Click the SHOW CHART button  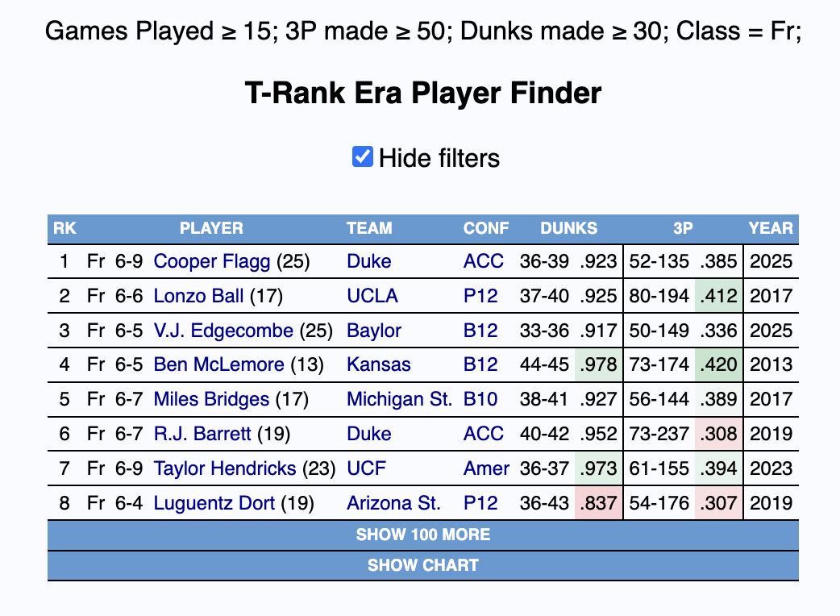tap(422, 565)
